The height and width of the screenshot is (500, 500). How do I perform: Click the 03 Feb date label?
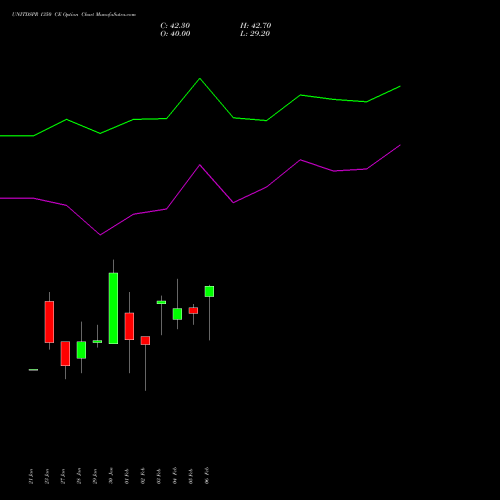coord(159,476)
